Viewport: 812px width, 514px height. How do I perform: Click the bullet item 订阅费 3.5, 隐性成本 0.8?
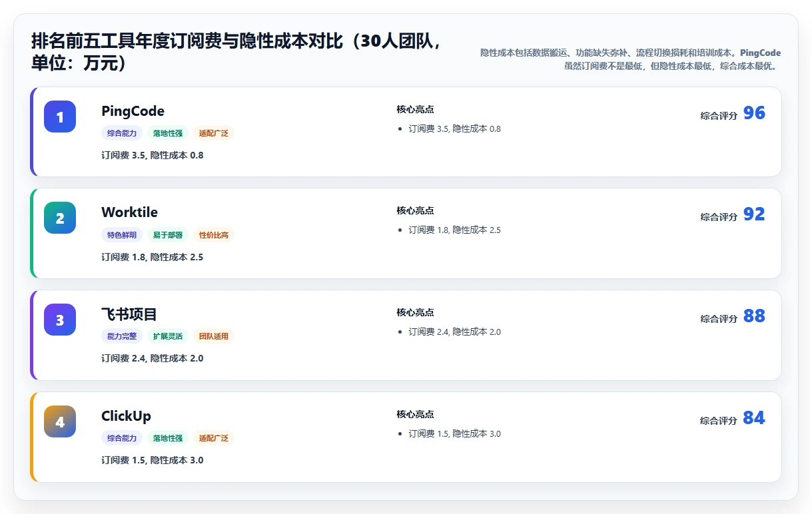pyautogui.click(x=455, y=128)
